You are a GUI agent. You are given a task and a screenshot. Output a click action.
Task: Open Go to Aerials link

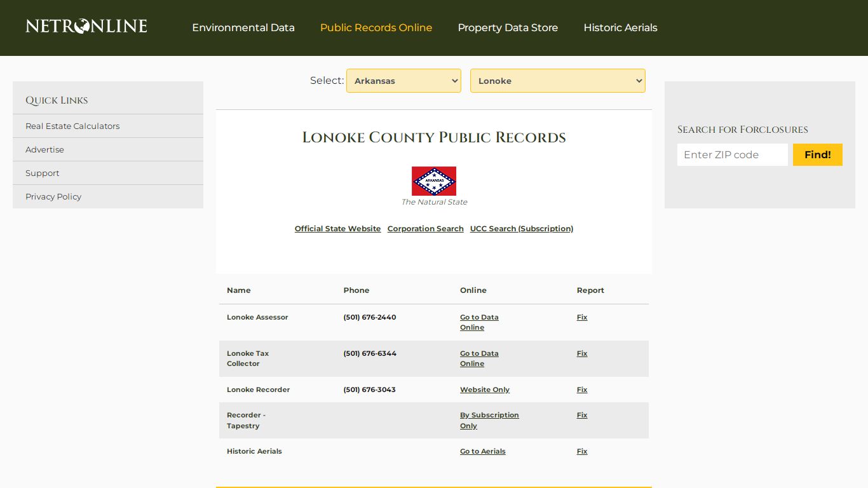tap(483, 451)
